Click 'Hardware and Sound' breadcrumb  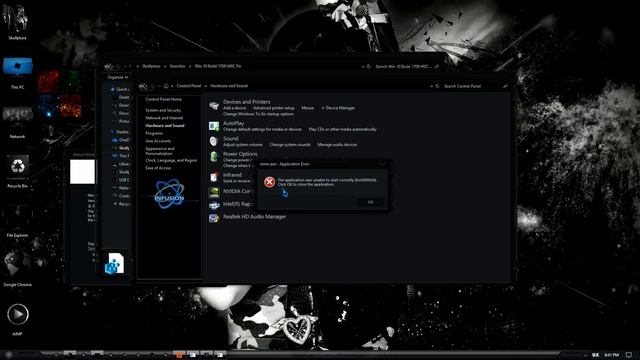click(x=229, y=86)
